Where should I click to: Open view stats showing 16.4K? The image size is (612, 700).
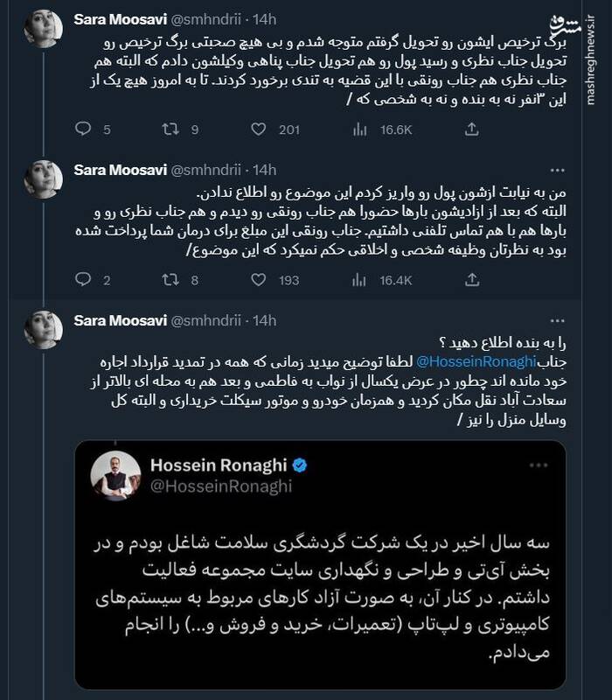pos(359,280)
